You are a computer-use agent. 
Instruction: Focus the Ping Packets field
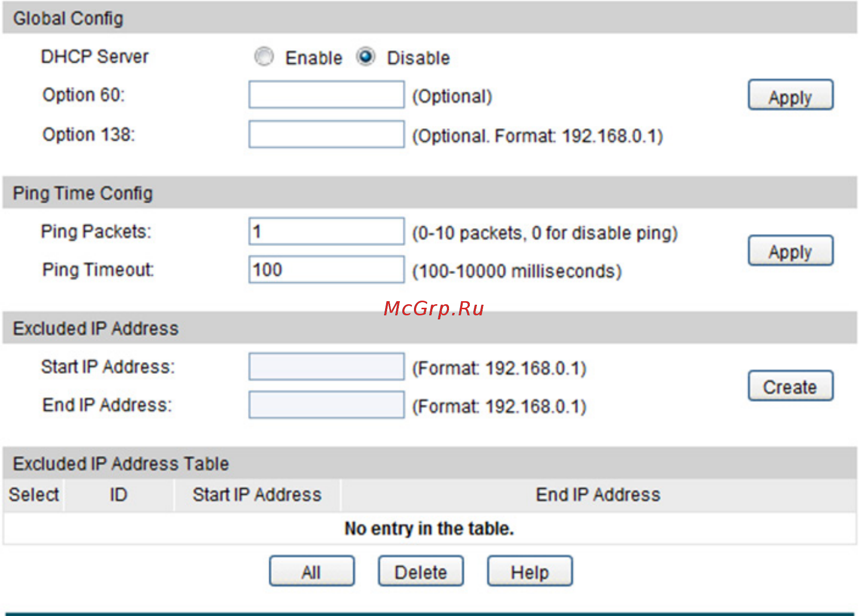coord(326,232)
